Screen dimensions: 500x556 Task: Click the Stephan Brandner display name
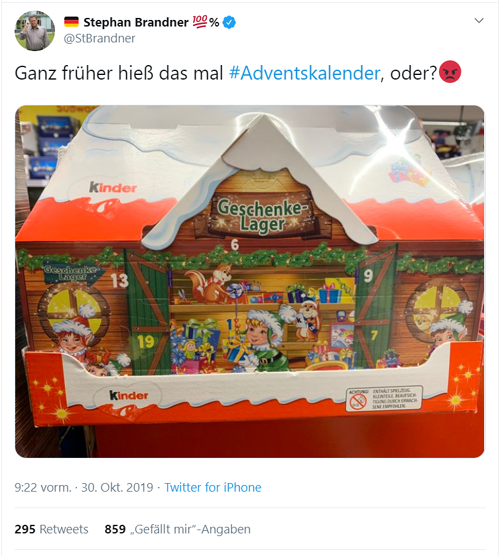[136, 22]
